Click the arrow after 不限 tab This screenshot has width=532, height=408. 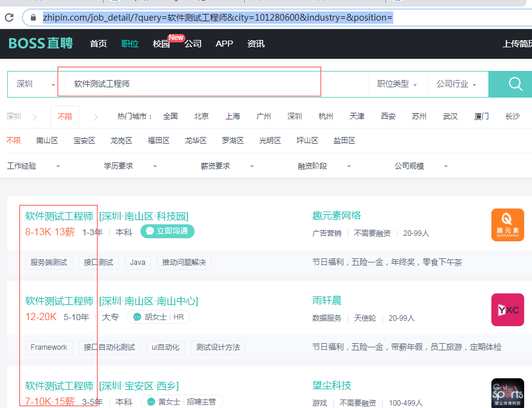(x=96, y=118)
